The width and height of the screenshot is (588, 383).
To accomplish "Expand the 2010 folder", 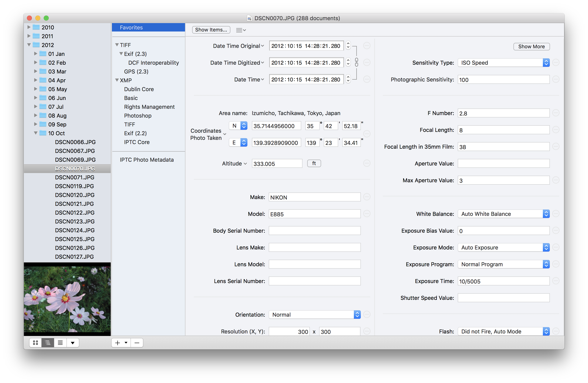I will point(29,27).
